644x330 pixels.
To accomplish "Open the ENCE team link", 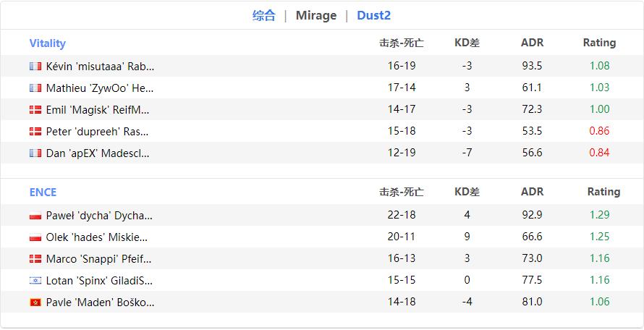I will tap(43, 192).
